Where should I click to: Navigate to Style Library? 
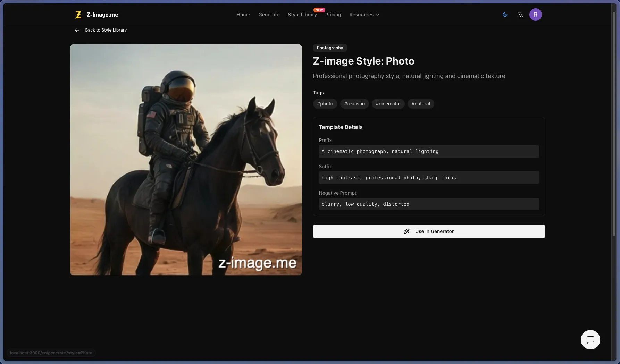click(302, 15)
